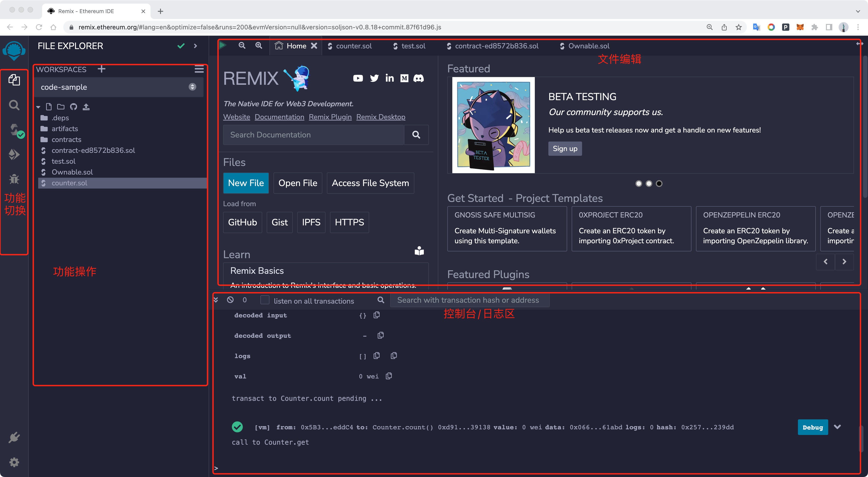
Task: Collapse the terminal panel chevrons
Action: 216,300
